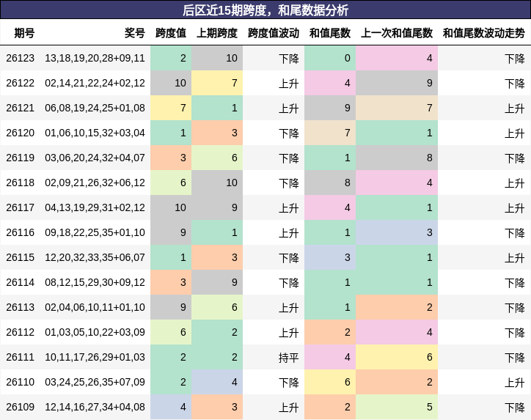Click period number 26117

point(21,207)
